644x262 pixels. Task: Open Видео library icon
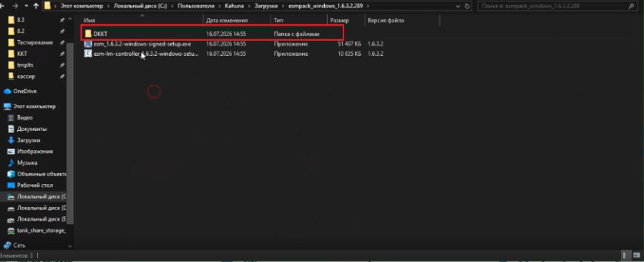[x=11, y=117]
